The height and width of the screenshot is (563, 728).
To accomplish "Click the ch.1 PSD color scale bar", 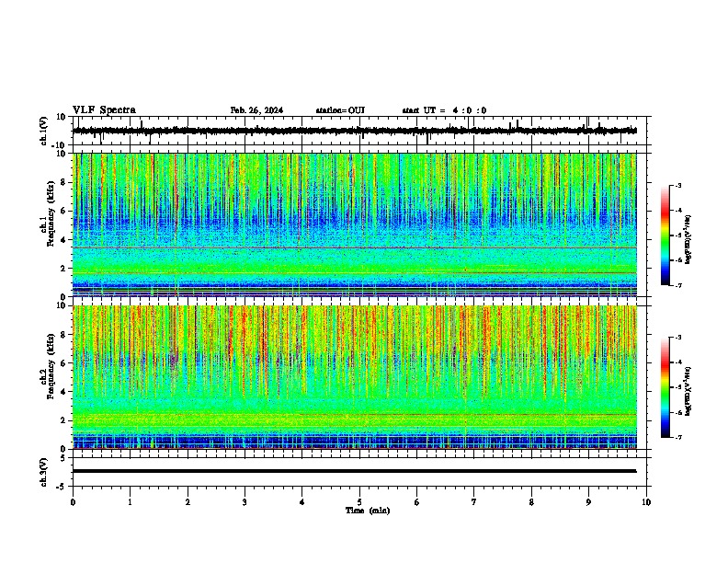I will pos(665,236).
